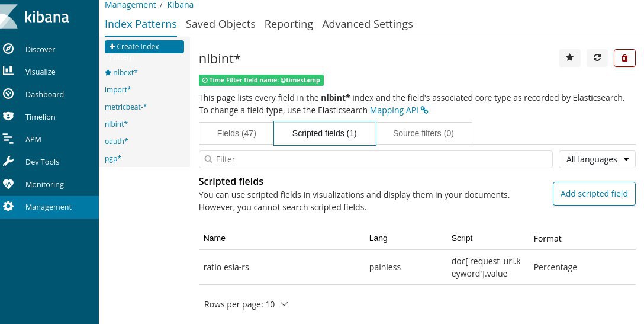644x324 pixels.
Task: Click the painless language cell
Action: (385, 267)
